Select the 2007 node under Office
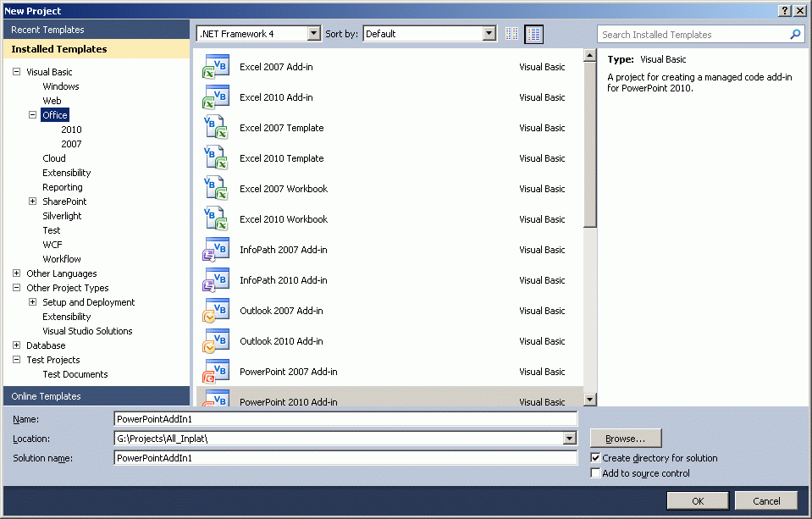This screenshot has width=812, height=519. [71, 144]
